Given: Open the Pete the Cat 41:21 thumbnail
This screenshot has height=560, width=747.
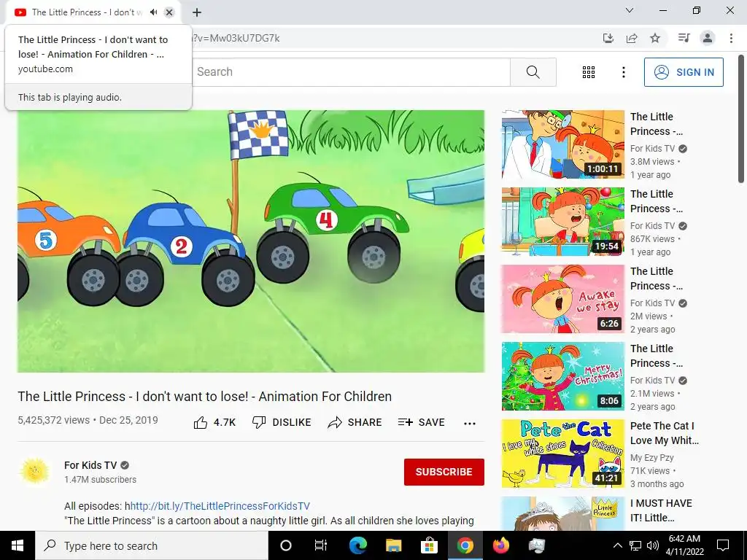Looking at the screenshot, I should (x=563, y=454).
